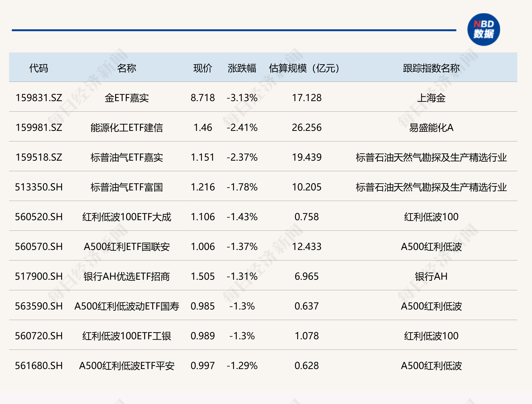Click the 涨跌幅 column header
Viewport: 532px width, 404px height.
coord(242,68)
